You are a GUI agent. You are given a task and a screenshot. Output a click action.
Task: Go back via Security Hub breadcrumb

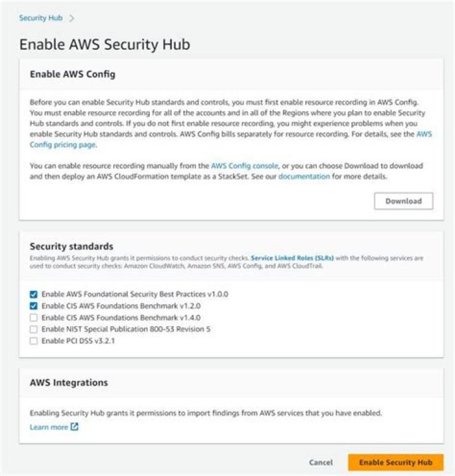click(40, 18)
